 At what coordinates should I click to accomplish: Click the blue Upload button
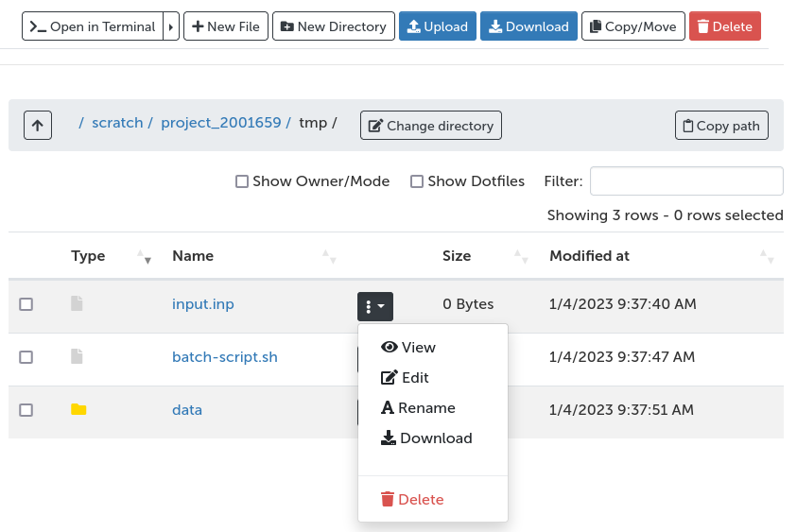coord(438,26)
